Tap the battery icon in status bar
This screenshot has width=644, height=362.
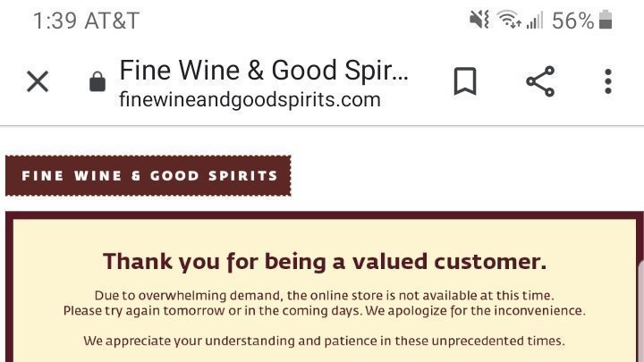[606, 20]
